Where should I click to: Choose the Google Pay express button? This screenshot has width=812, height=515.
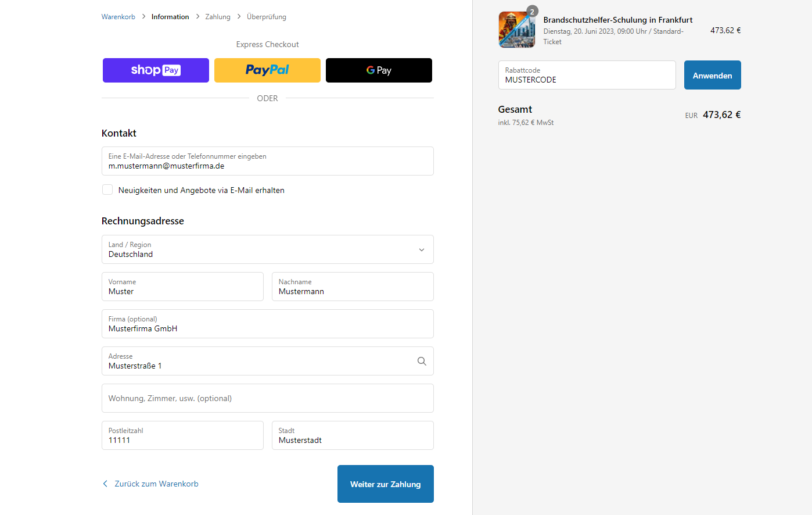[379, 70]
